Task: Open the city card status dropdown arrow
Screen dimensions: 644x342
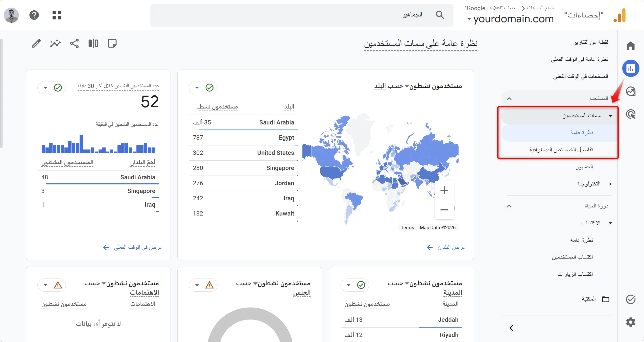Action: (349, 285)
